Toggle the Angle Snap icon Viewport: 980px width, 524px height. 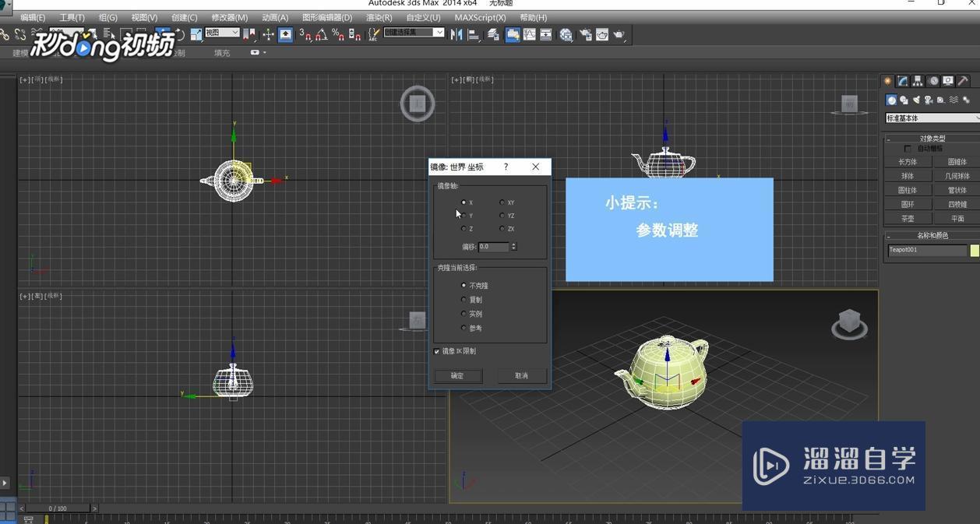(321, 33)
